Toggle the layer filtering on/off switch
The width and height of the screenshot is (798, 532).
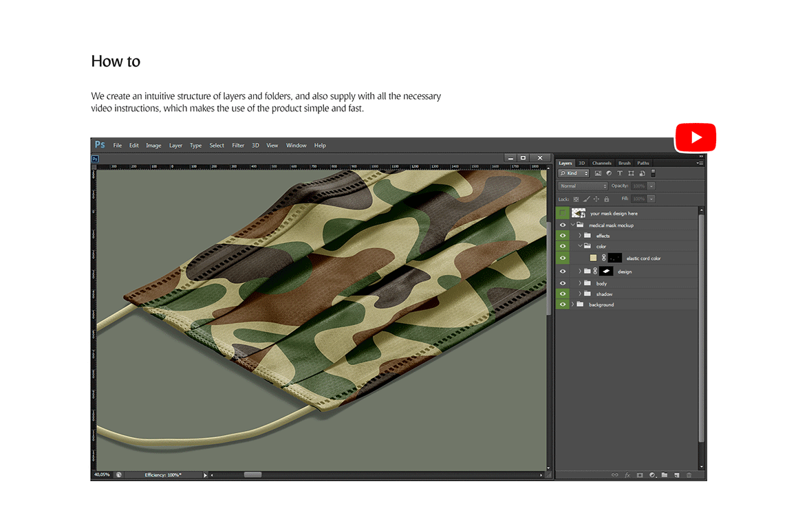coord(654,173)
